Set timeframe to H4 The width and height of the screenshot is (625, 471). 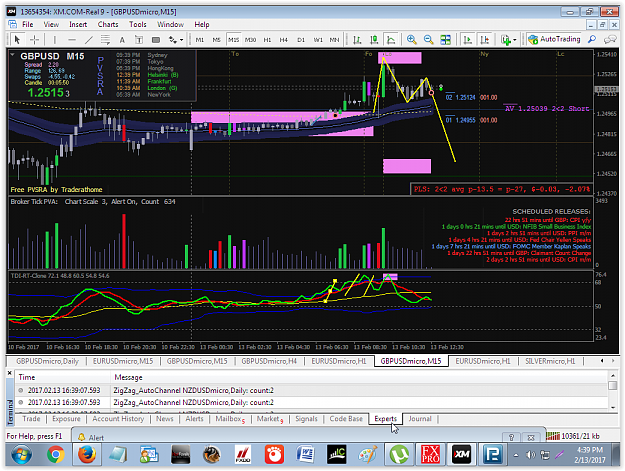click(x=283, y=40)
